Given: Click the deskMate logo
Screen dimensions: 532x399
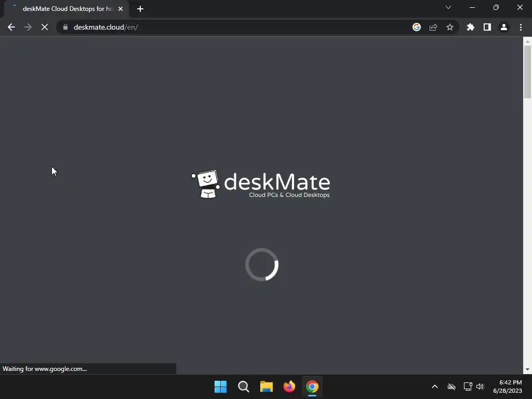Looking at the screenshot, I should 261,184.
